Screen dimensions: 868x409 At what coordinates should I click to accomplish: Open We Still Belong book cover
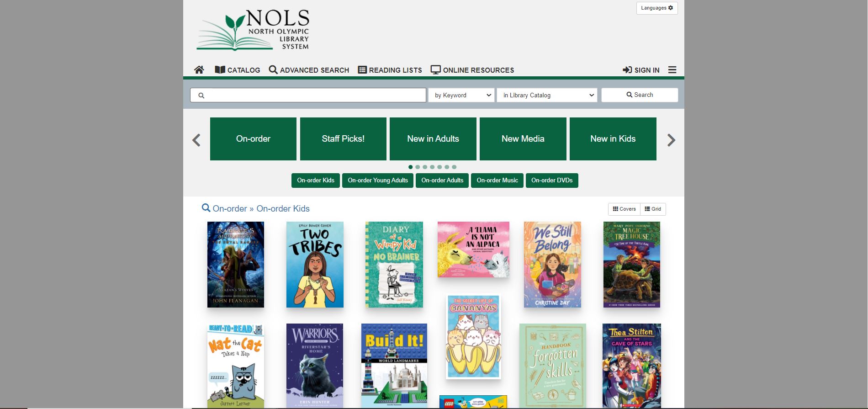tap(552, 265)
